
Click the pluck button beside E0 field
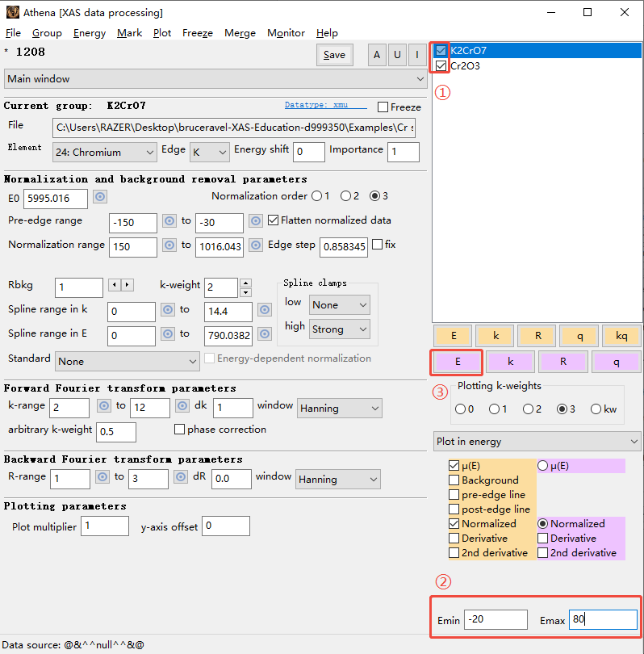click(100, 197)
